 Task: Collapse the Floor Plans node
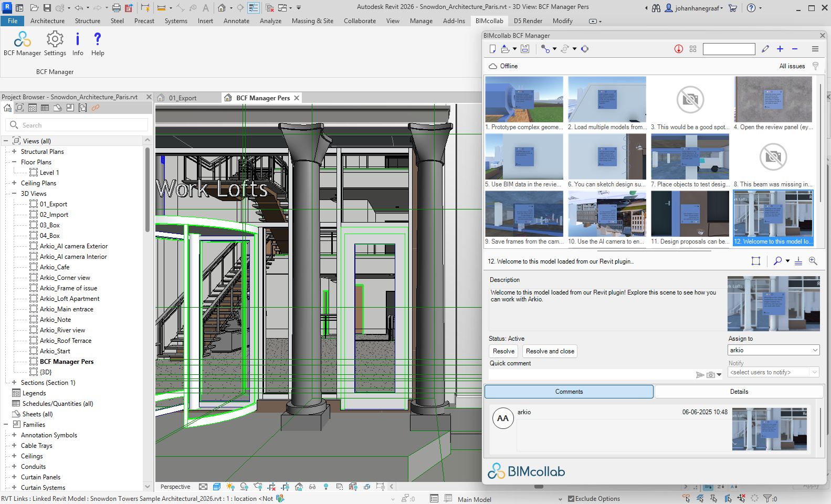pyautogui.click(x=14, y=162)
